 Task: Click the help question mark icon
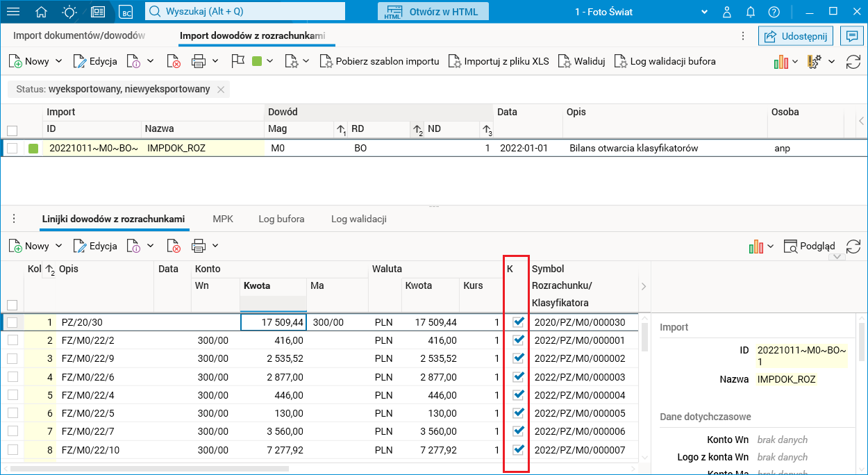pyautogui.click(x=774, y=12)
